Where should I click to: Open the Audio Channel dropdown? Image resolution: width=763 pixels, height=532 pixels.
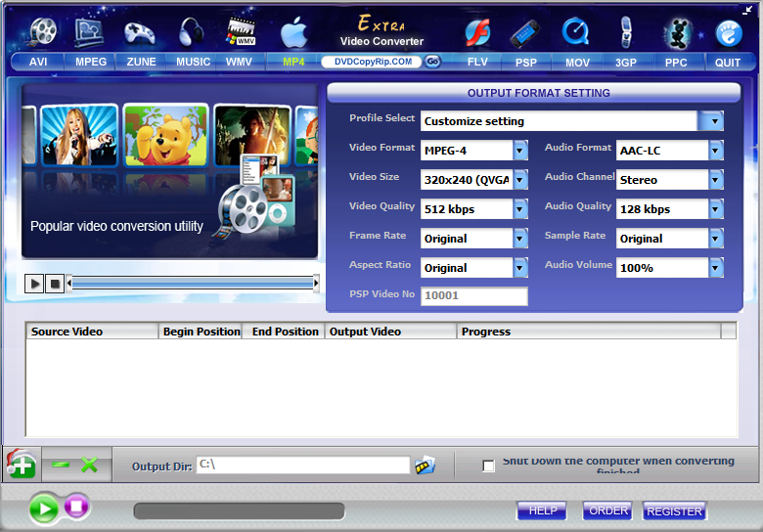[716, 180]
